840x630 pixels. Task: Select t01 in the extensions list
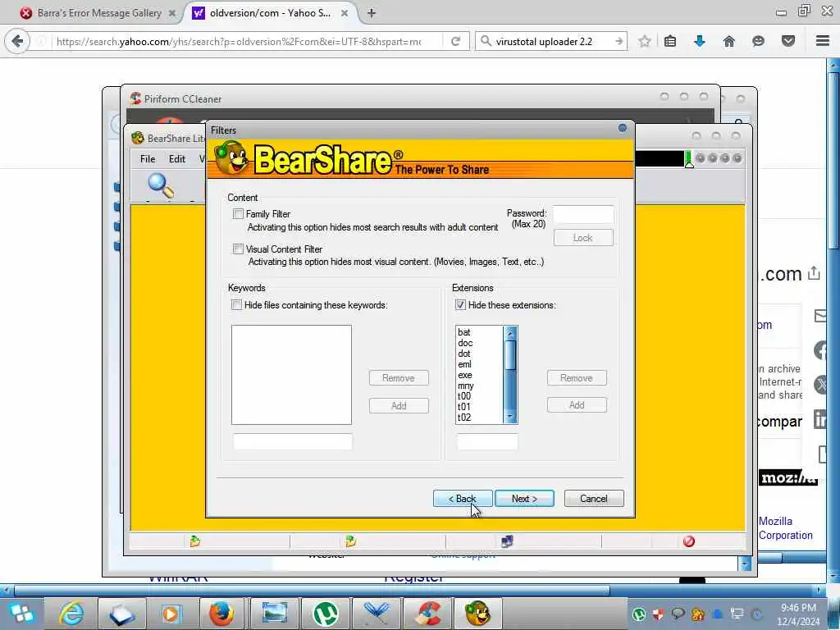click(464, 407)
